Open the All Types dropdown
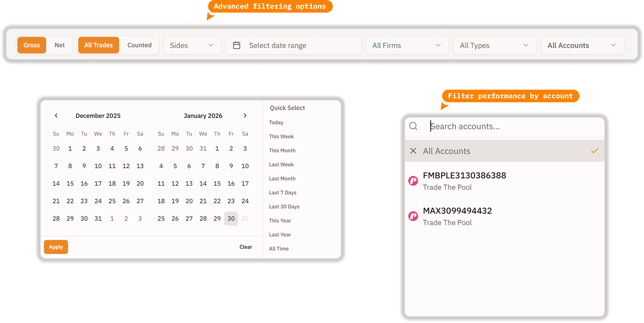The image size is (644, 323). pyautogui.click(x=495, y=45)
